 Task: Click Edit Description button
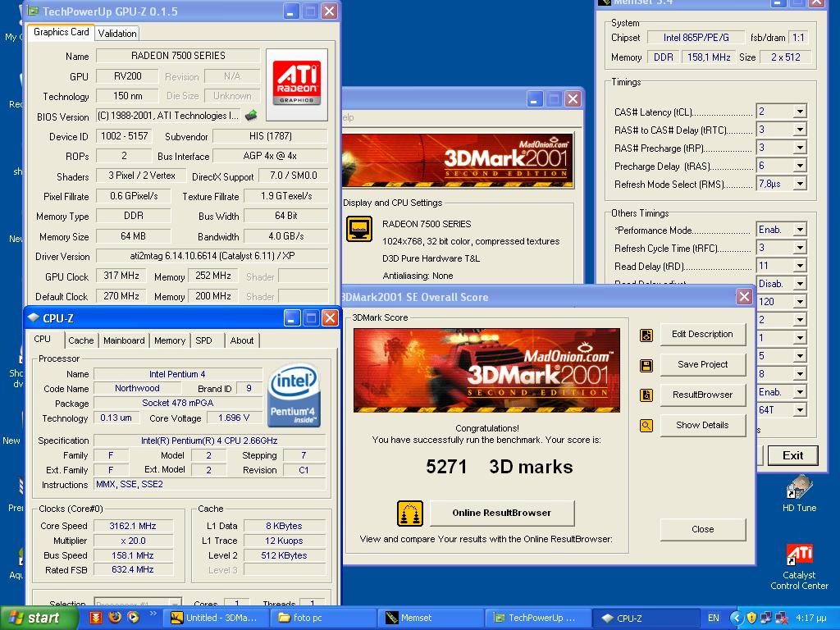(702, 335)
